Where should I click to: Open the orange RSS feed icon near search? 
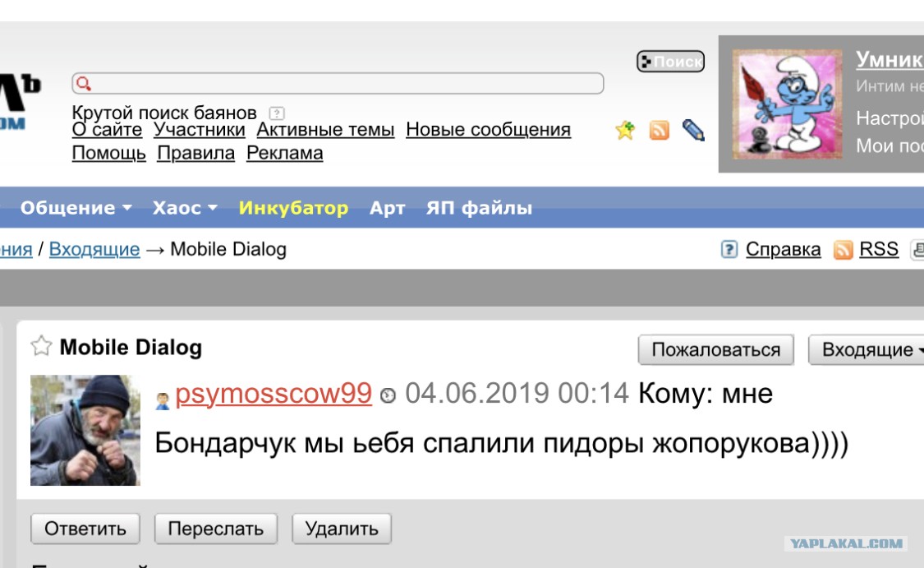click(659, 130)
